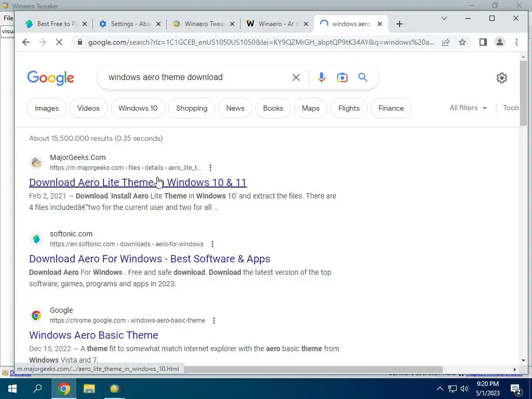Open the Chrome side panel

coord(483,42)
